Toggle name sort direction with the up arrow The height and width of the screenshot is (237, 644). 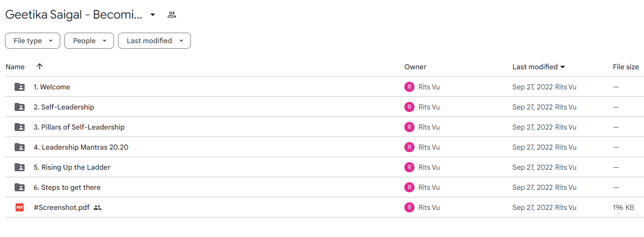tap(40, 66)
